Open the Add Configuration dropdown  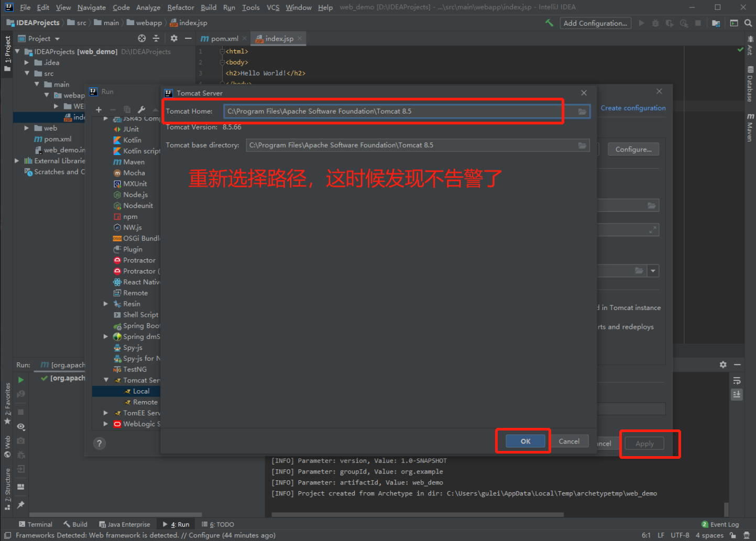(595, 23)
